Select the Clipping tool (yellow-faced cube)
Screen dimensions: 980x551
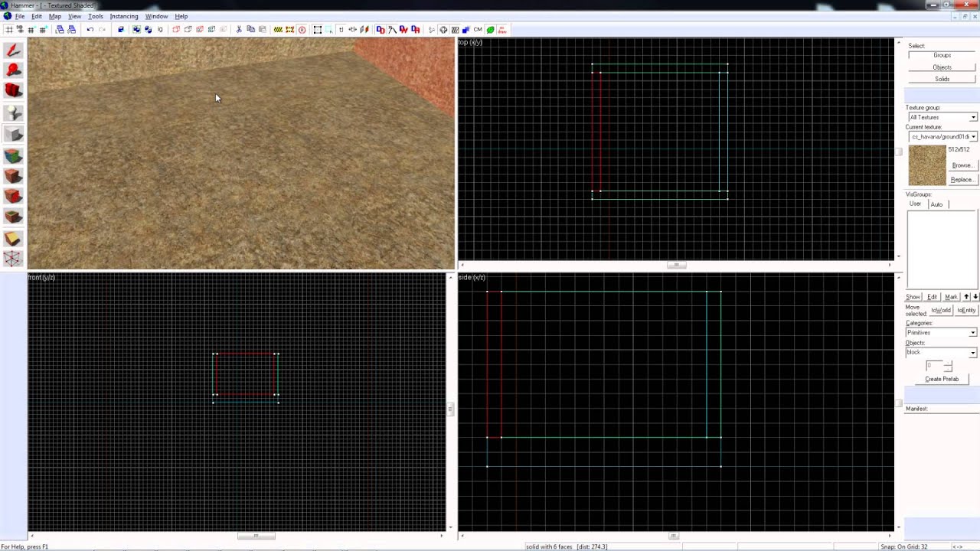point(13,240)
